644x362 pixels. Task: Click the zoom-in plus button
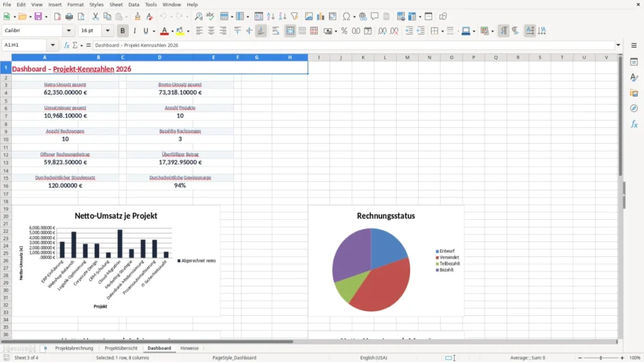coord(622,358)
